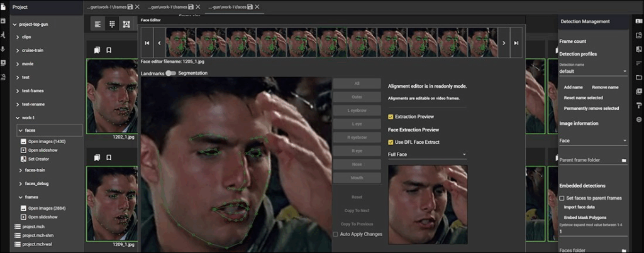Enable Set faces to parent frames checkbox
This screenshot has width=644, height=253.
pos(562,198)
